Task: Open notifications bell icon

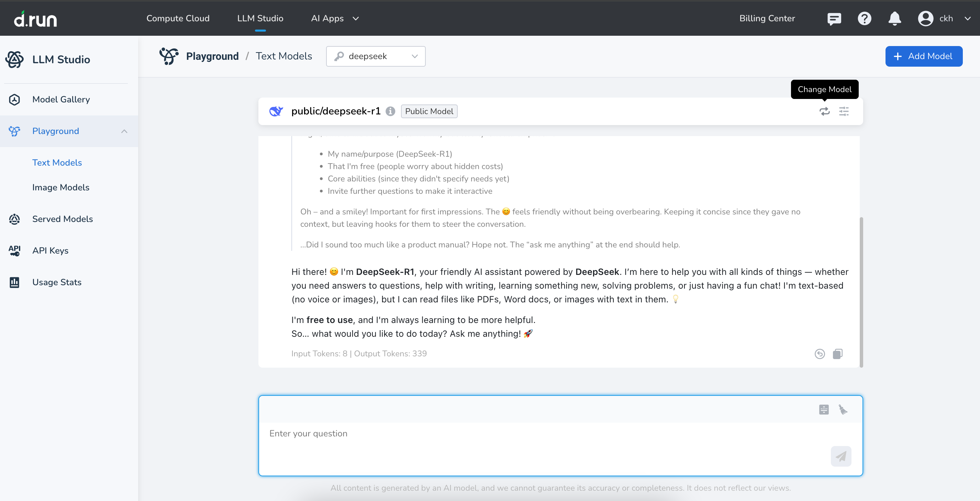Action: [894, 18]
